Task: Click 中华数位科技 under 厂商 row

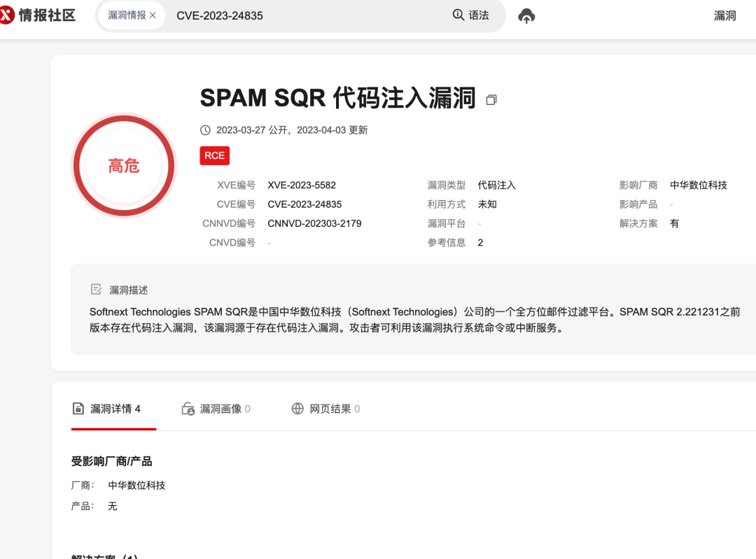Action: pos(136,486)
